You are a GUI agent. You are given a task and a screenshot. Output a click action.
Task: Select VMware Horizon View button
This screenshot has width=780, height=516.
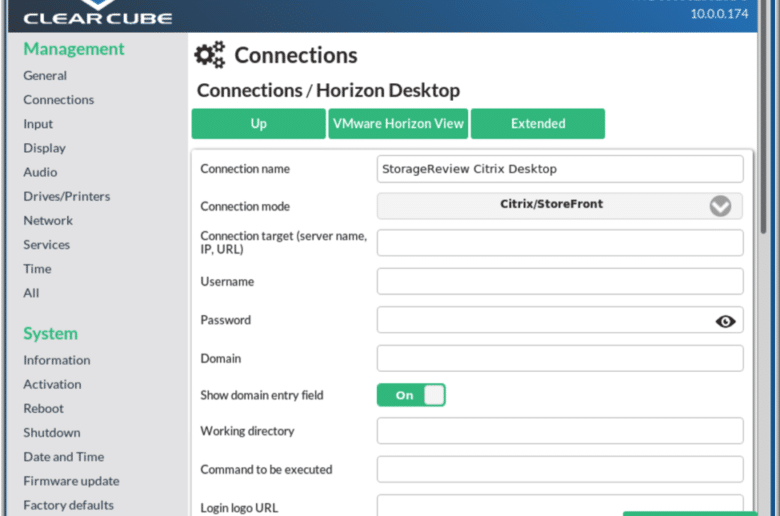point(398,123)
